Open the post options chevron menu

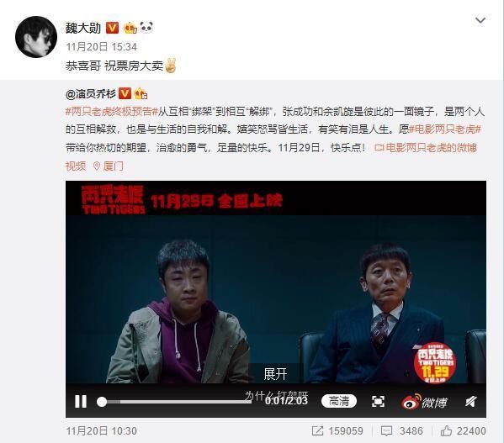click(x=480, y=20)
